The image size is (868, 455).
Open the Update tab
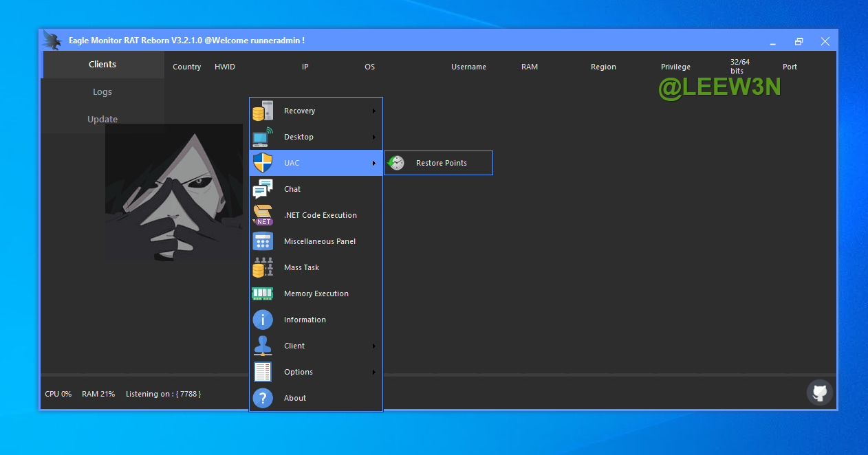(x=102, y=120)
